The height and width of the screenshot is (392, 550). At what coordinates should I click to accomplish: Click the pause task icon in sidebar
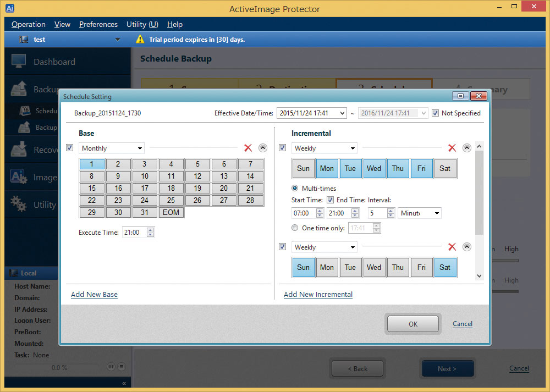tap(111, 367)
